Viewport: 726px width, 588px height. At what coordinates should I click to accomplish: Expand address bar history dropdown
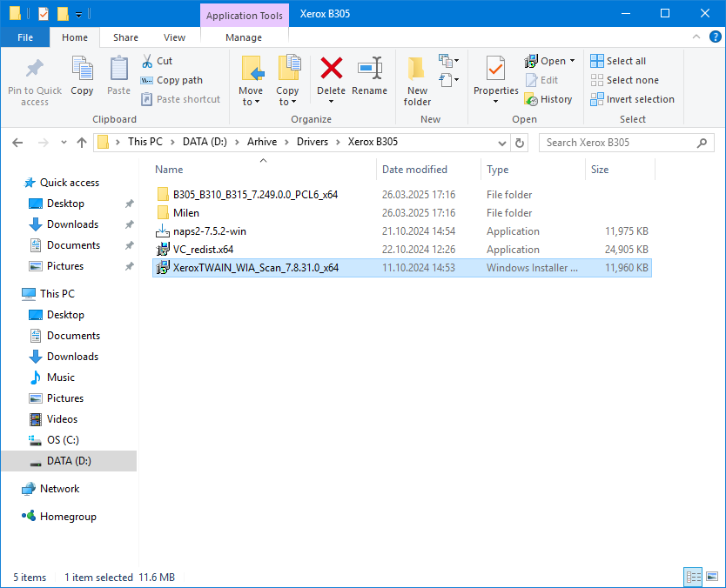tap(502, 143)
